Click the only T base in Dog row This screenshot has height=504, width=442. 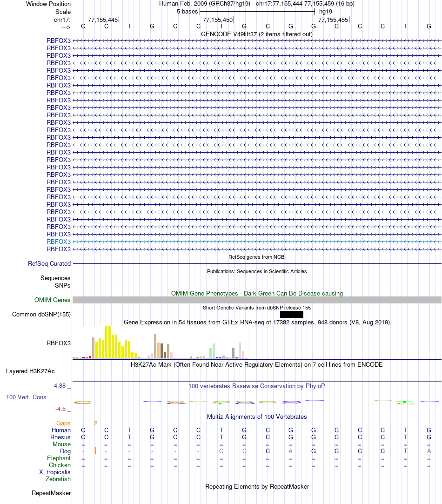pos(406,451)
